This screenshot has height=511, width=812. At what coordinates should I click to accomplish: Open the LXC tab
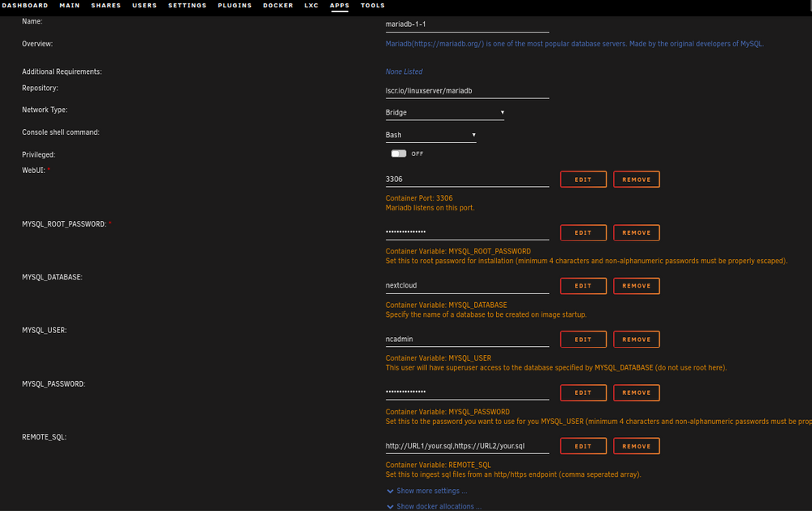311,5
